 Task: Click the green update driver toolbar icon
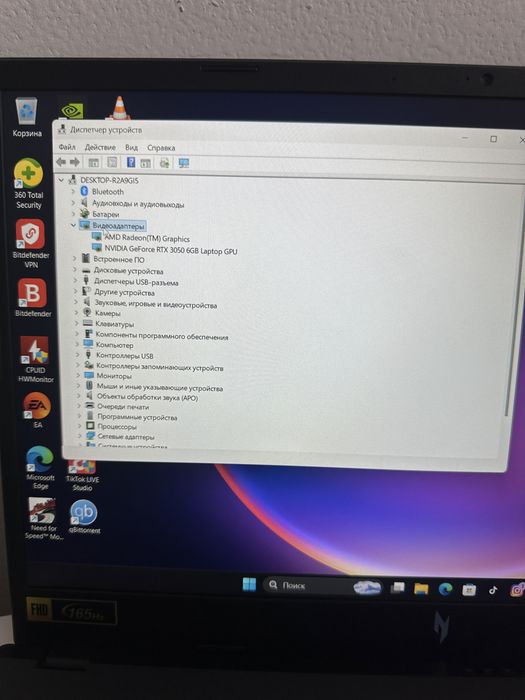tap(165, 163)
